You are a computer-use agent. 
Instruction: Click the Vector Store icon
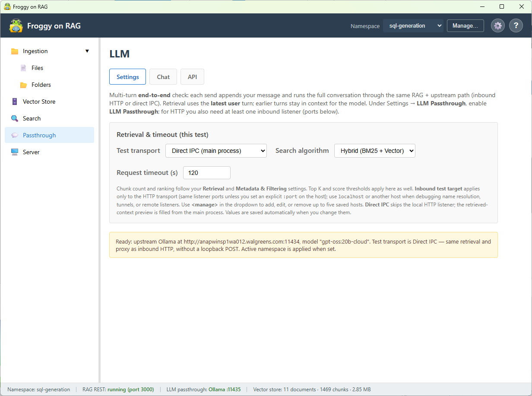point(15,101)
